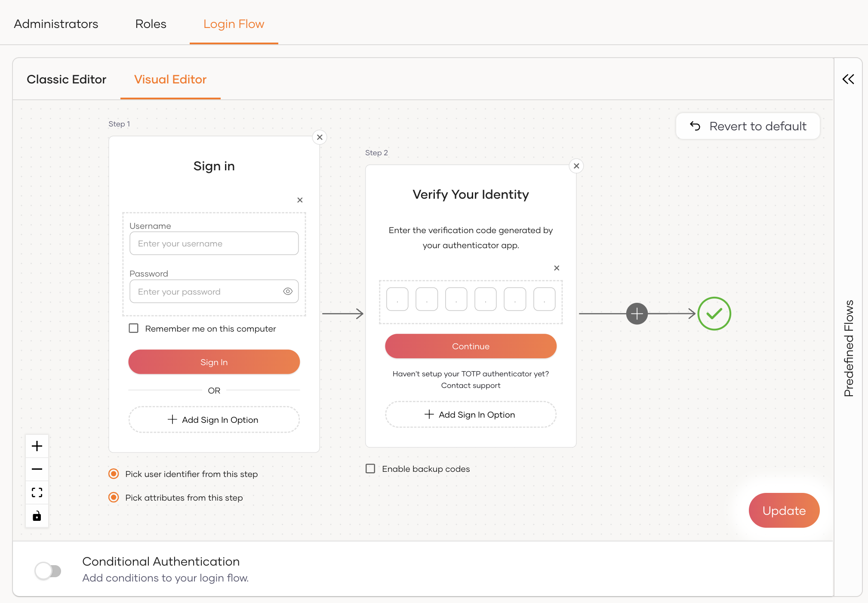Zoom in on the flow canvas
The width and height of the screenshot is (868, 603).
(37, 446)
